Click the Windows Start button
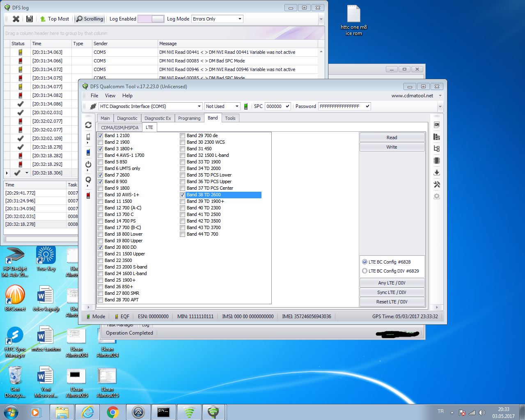525x420 pixels. (x=11, y=412)
